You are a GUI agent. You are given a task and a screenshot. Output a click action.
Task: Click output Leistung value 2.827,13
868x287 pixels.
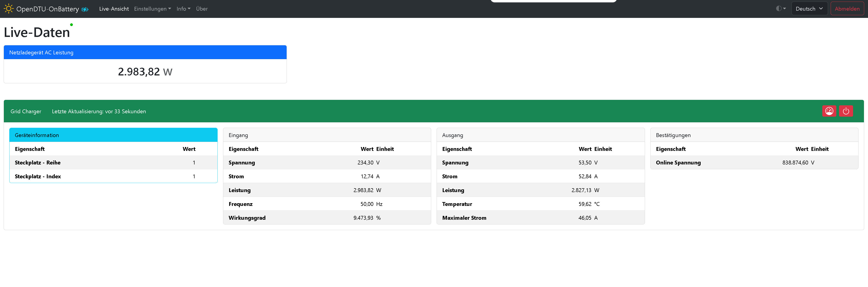pyautogui.click(x=581, y=190)
